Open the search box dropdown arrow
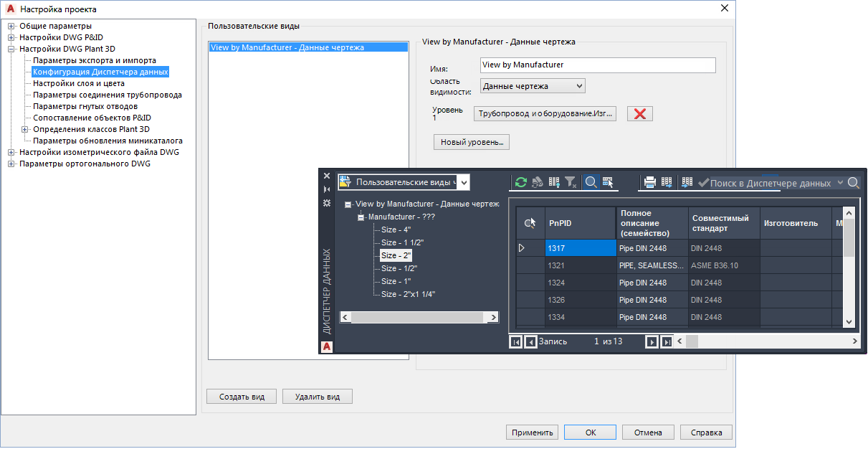868x449 pixels. pyautogui.click(x=840, y=183)
